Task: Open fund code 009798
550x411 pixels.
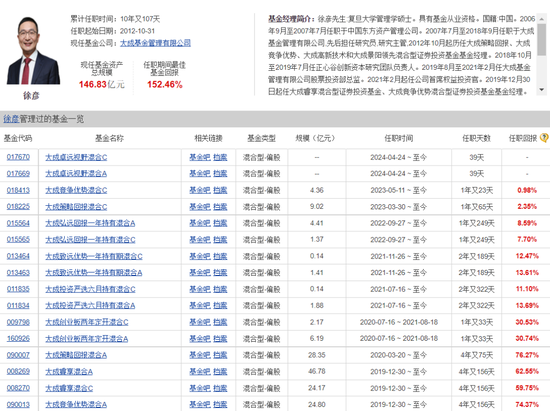Action: (18, 322)
